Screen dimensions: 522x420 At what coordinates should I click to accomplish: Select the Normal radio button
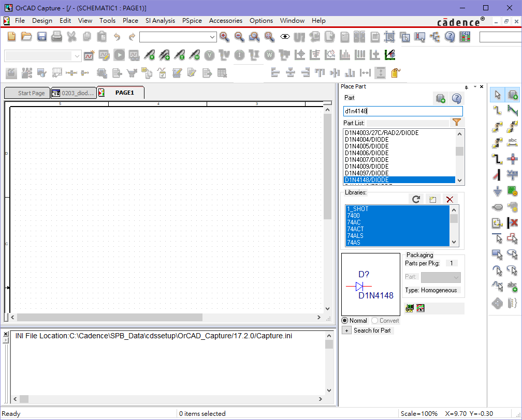point(345,321)
